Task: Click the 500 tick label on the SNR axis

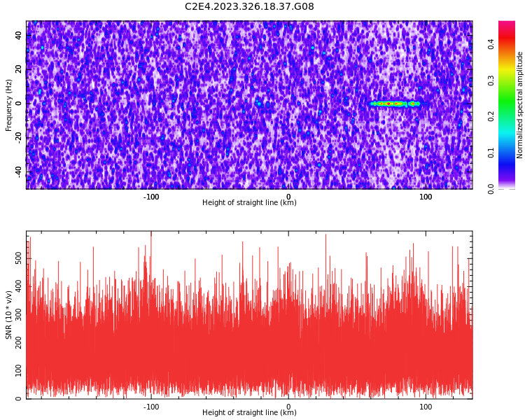Action: coord(19,258)
